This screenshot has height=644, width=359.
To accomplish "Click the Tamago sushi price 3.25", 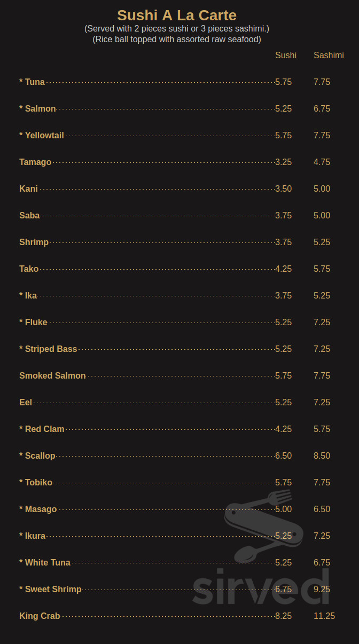I will tap(284, 162).
